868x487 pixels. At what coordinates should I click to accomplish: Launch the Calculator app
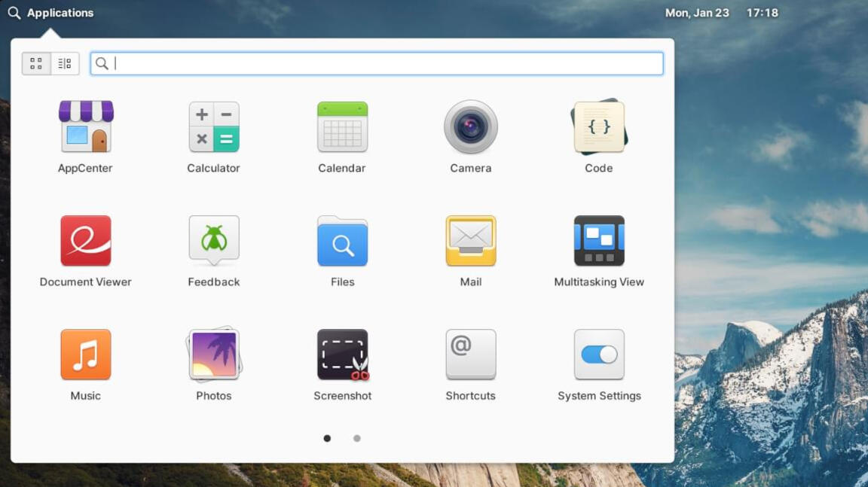(x=213, y=127)
